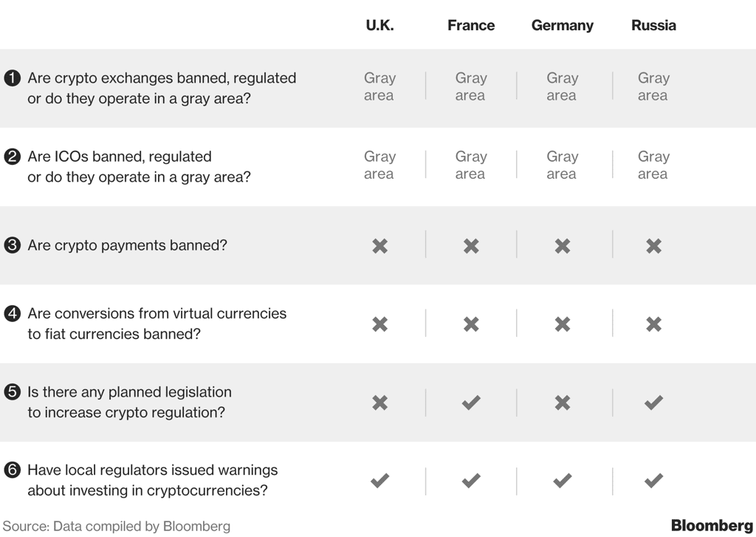
Task: Click the number 5 circle icon
Action: tap(12, 391)
